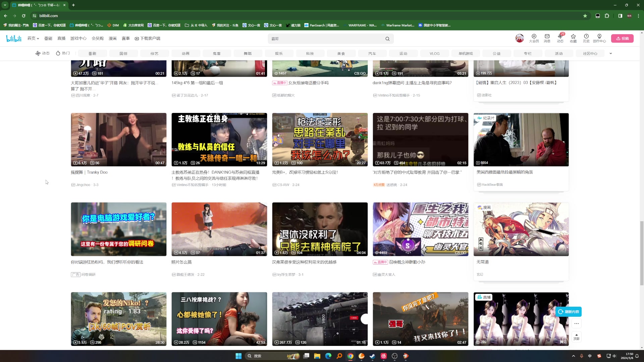Click the search magnifier icon

click(387, 39)
